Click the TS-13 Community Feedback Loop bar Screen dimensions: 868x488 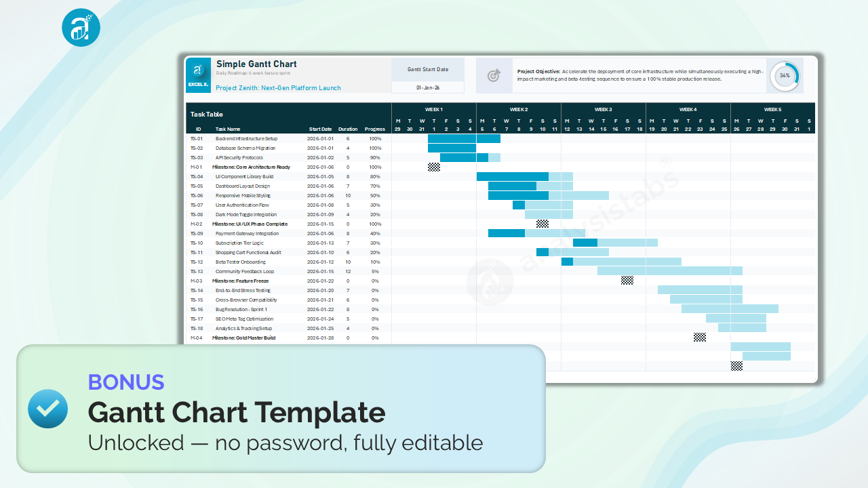(x=670, y=271)
